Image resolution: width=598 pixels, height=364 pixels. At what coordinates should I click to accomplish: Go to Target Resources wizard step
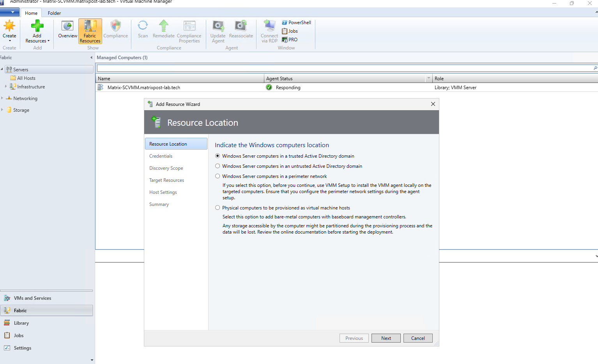click(166, 180)
